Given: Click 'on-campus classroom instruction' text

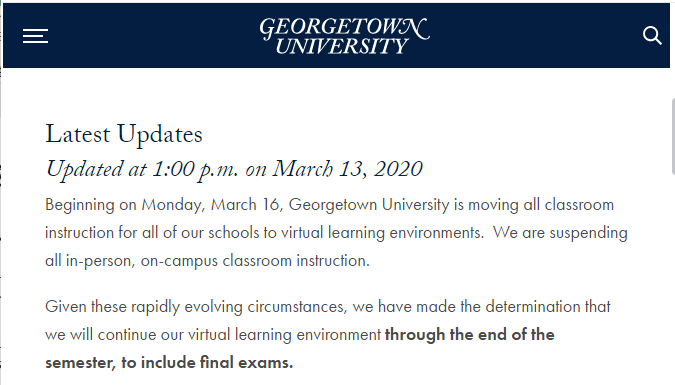Looking at the screenshot, I should [255, 261].
